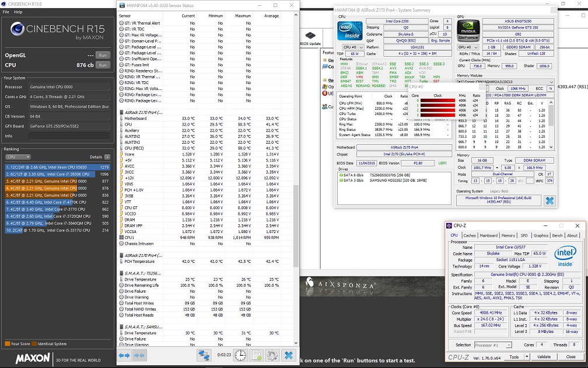This screenshot has height=368, width=588.
Task: Click the CPU-Z Validate button
Action: [544, 357]
